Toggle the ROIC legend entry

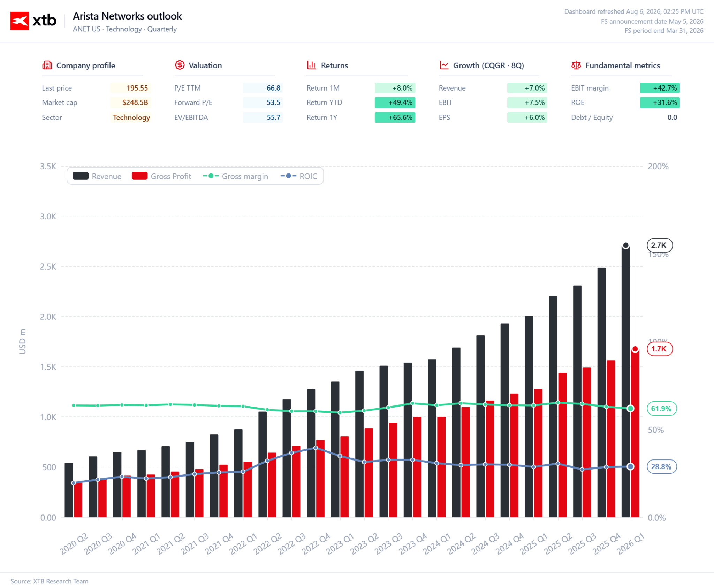[299, 176]
